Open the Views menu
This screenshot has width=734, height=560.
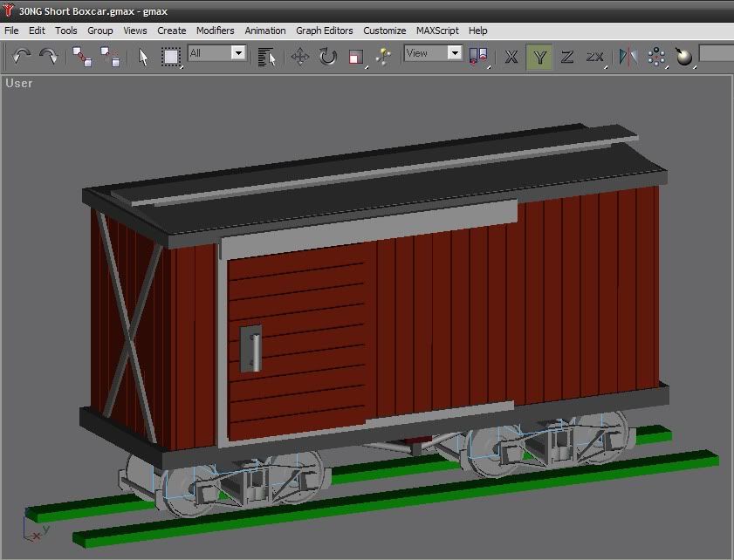click(x=134, y=31)
